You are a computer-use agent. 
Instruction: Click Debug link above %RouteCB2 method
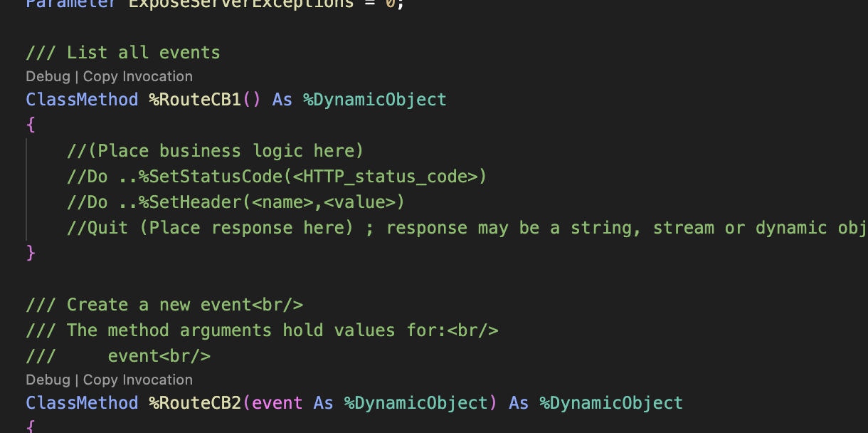click(x=48, y=380)
